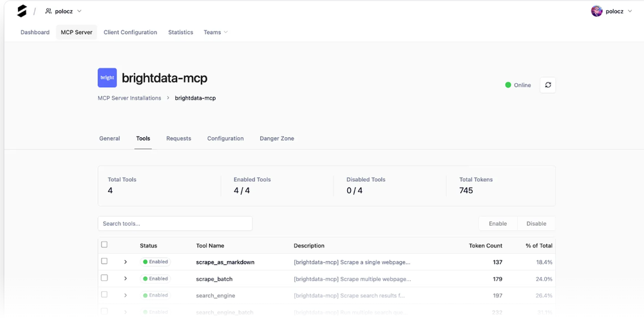Sort by the Status column header
The height and width of the screenshot is (321, 644).
148,246
